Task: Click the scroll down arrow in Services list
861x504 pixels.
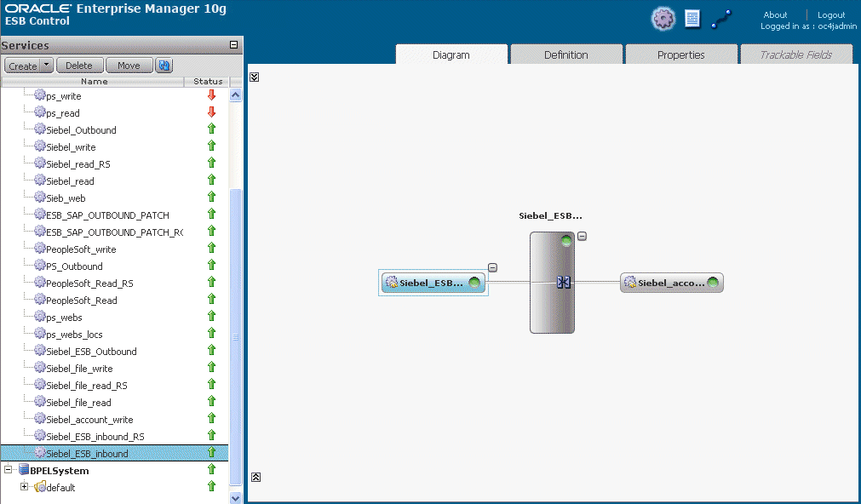Action: pos(235,499)
